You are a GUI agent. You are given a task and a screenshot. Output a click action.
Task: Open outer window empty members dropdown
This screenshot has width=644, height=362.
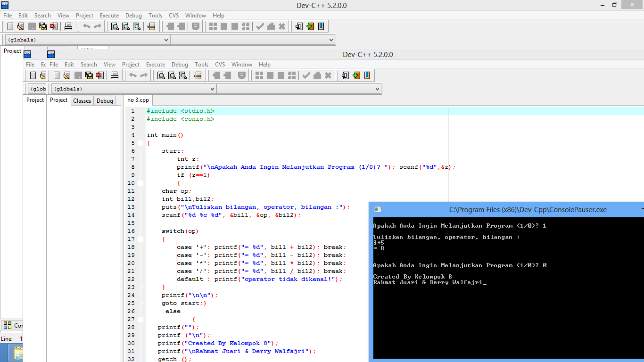point(253,40)
